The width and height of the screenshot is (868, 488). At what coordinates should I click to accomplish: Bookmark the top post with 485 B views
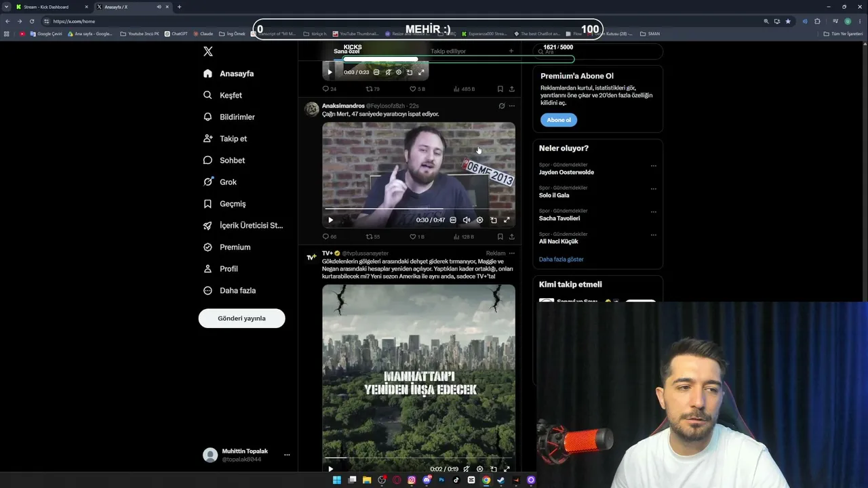click(x=500, y=89)
